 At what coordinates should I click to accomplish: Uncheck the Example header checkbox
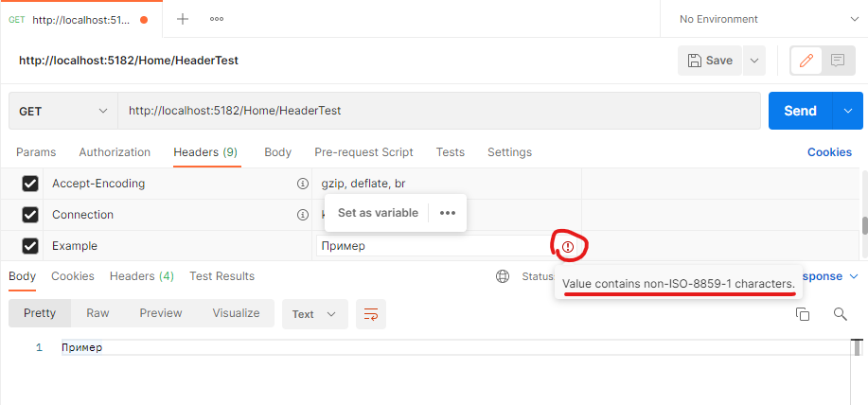point(30,246)
